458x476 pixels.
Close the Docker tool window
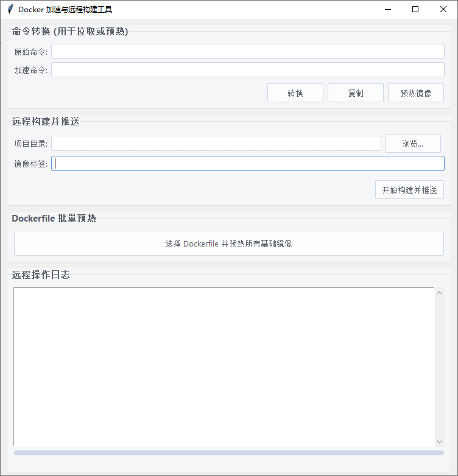[443, 9]
